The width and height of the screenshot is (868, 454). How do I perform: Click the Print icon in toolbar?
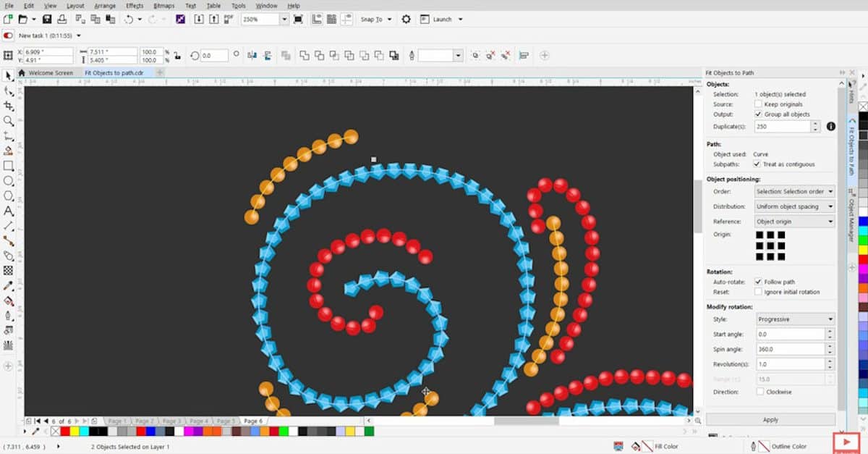[x=62, y=19]
